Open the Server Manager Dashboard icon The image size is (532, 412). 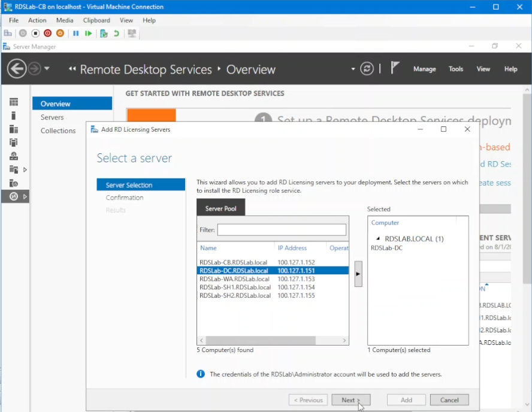pyautogui.click(x=15, y=101)
